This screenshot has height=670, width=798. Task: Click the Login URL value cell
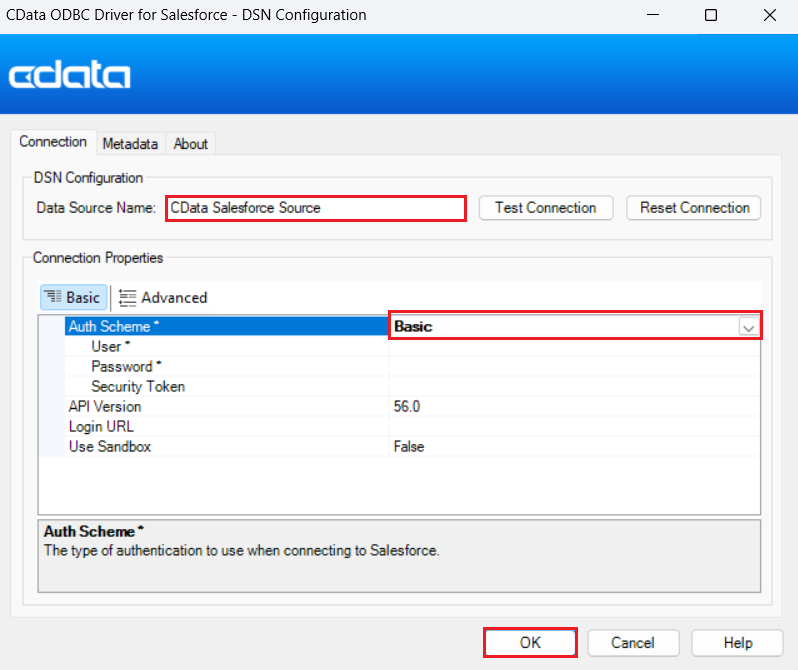574,427
